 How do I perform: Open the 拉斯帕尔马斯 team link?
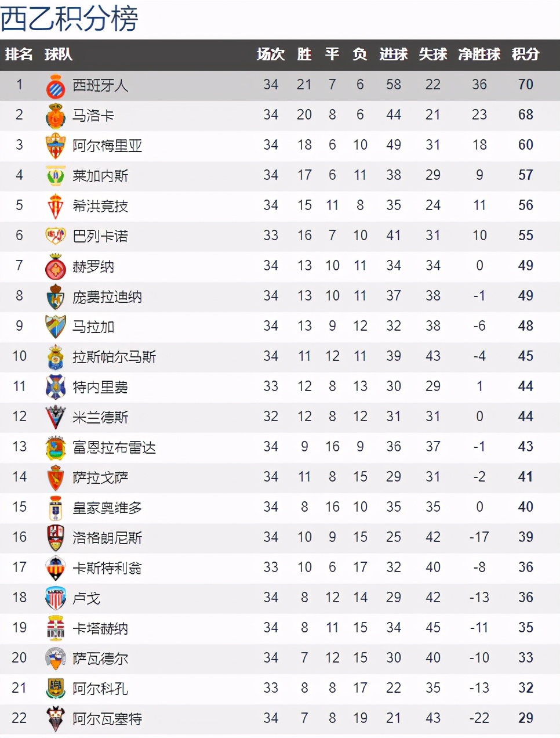click(114, 357)
